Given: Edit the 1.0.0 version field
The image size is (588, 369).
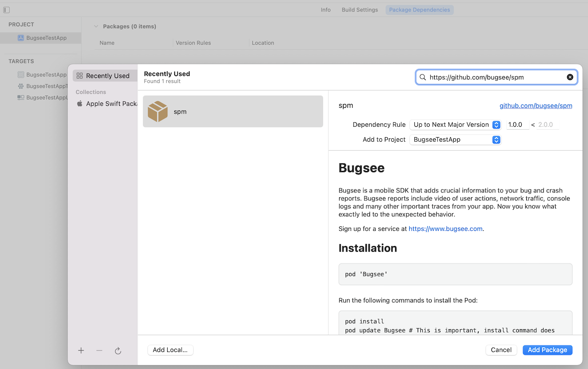Looking at the screenshot, I should [517, 124].
